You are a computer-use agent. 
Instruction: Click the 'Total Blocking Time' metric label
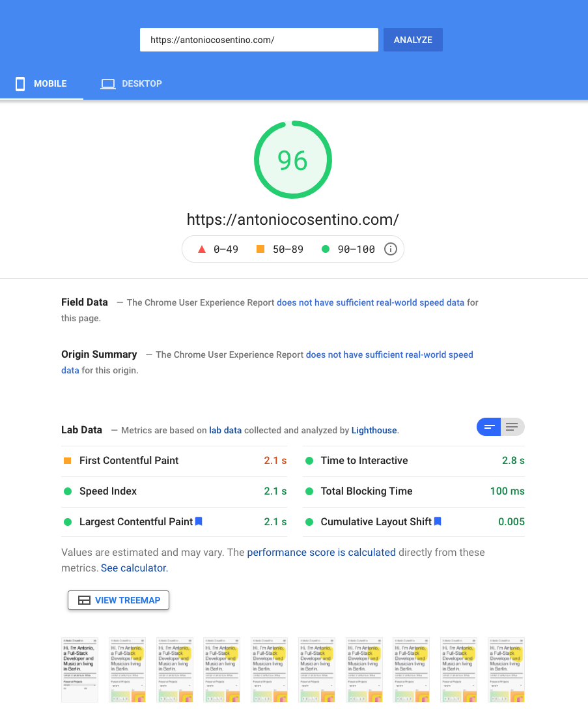click(367, 491)
